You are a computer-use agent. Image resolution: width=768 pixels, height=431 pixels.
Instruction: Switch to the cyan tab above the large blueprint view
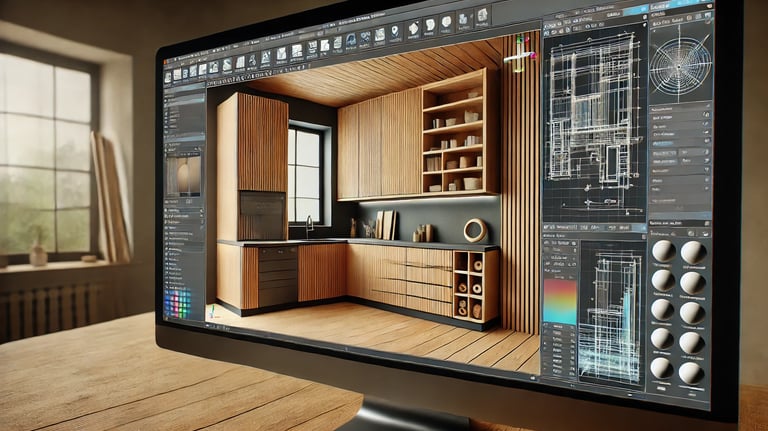click(x=636, y=10)
